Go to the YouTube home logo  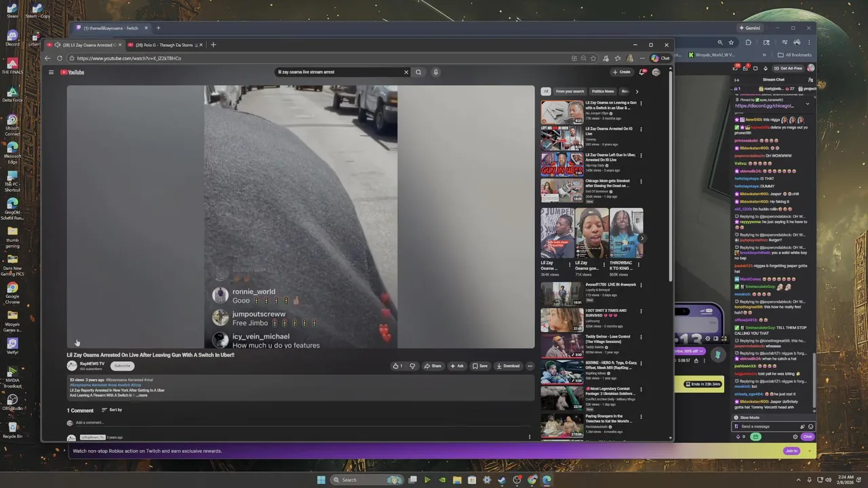pyautogui.click(x=73, y=72)
